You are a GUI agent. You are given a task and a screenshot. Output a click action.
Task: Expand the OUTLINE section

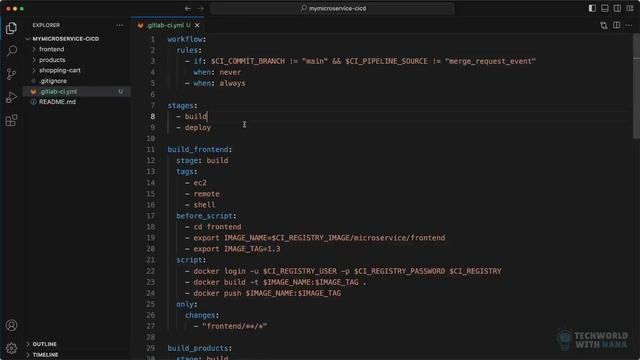tap(44, 344)
